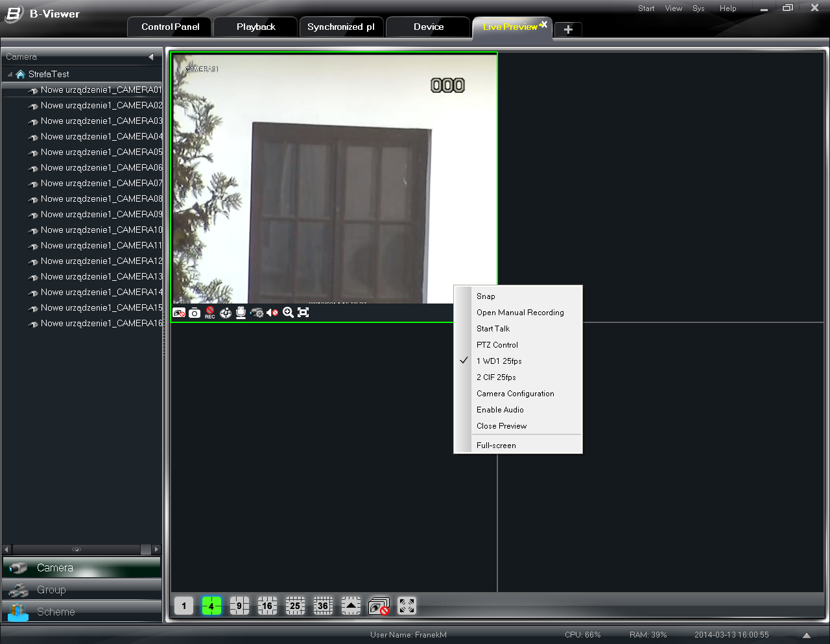The width and height of the screenshot is (830, 644).
Task: Click the close all previews icon
Action: coord(379,606)
